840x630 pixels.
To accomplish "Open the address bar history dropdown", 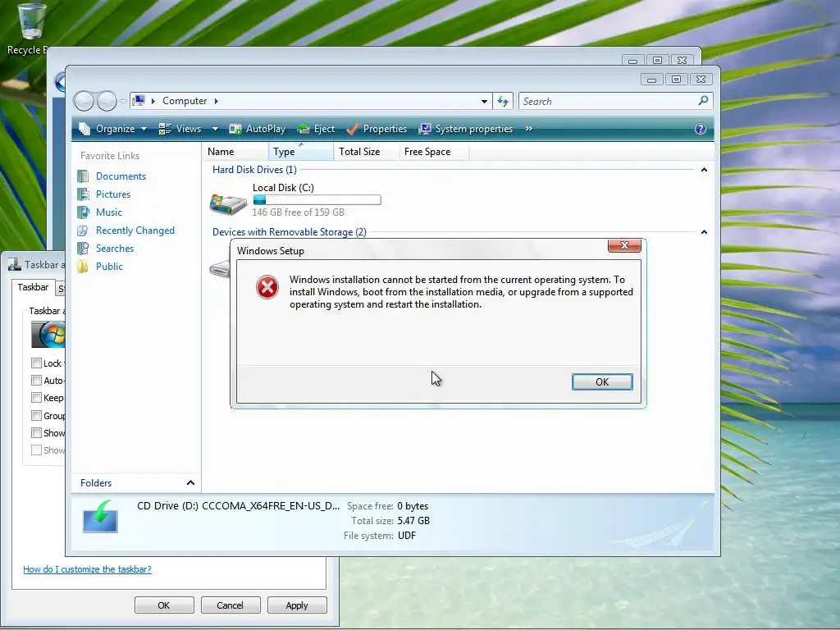I will (484, 101).
